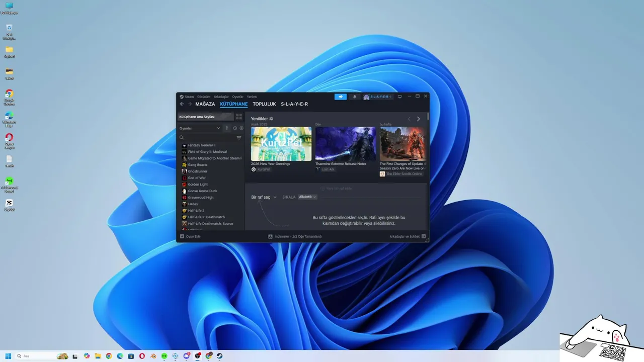
Task: Open the KurtzPel news thumbnail
Action: pyautogui.click(x=281, y=144)
